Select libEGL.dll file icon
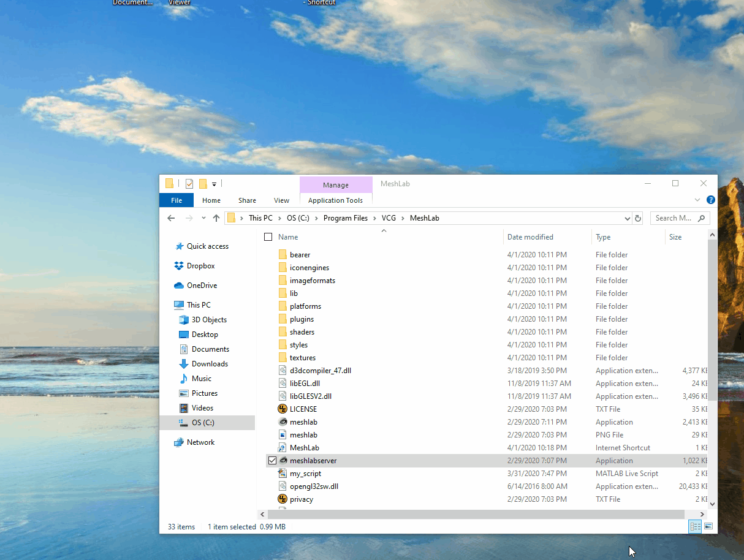 (x=283, y=384)
